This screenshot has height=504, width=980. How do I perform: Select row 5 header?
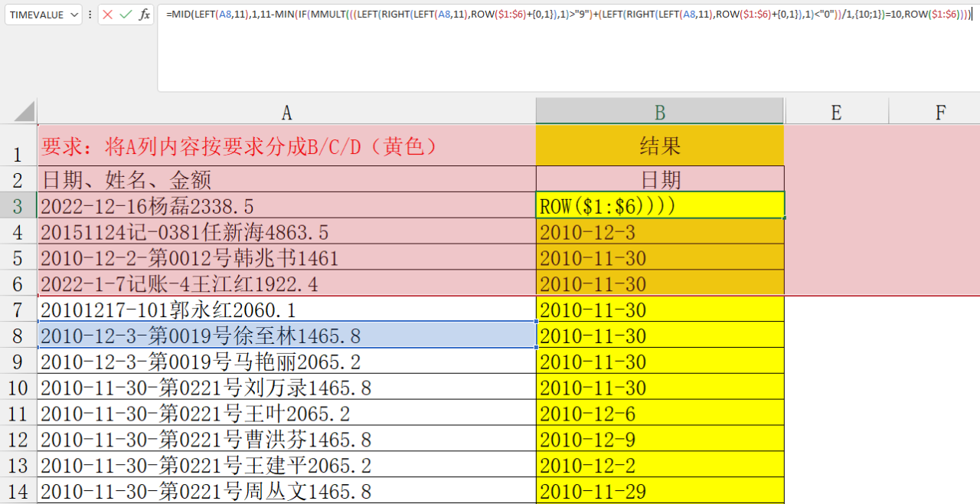(18, 257)
